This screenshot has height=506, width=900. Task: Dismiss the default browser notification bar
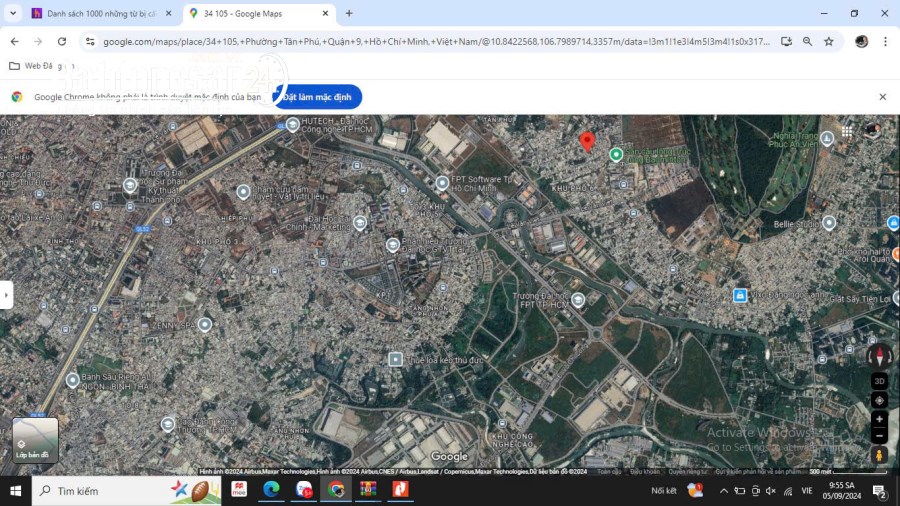pyautogui.click(x=882, y=97)
